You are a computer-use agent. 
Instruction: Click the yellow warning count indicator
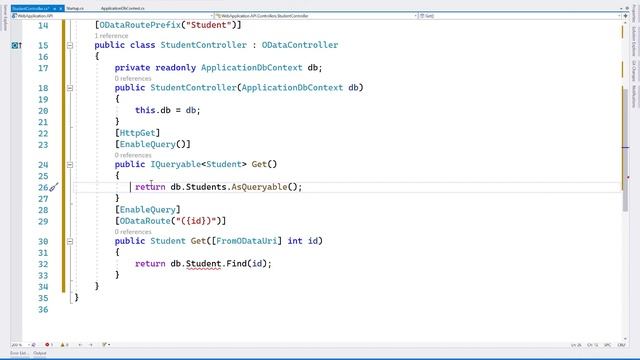pyautogui.click(x=64, y=345)
